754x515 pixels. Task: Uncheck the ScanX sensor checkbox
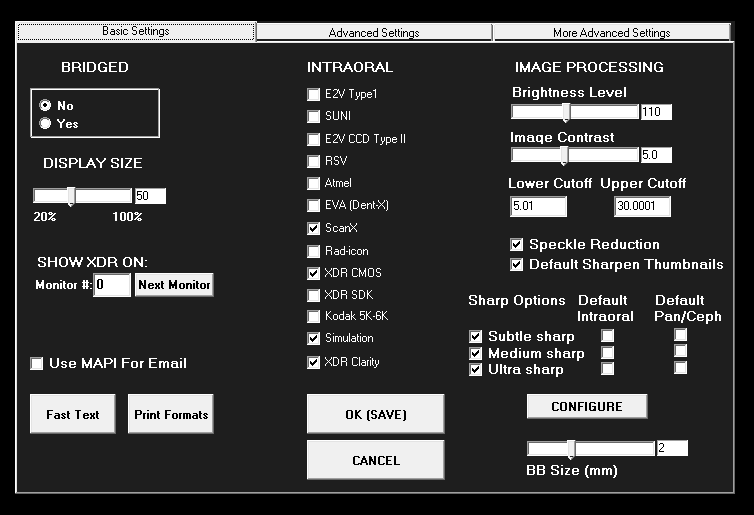pos(314,228)
